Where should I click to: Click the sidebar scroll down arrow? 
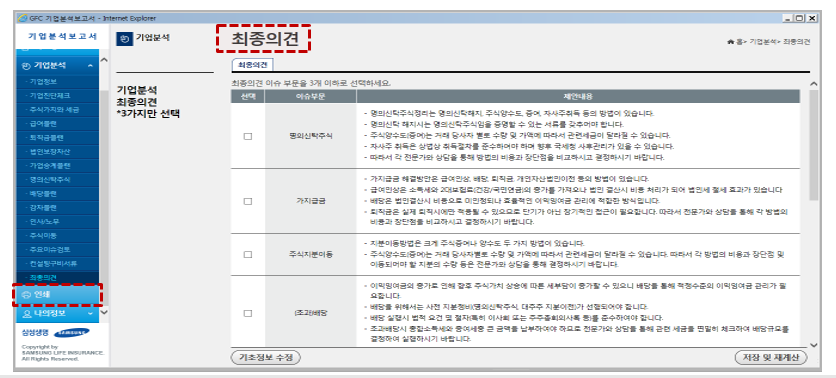click(x=104, y=312)
